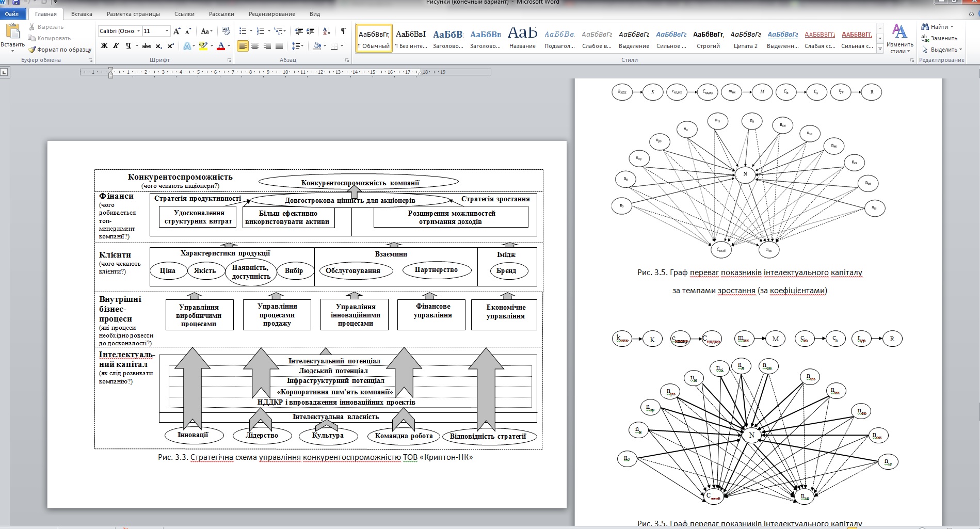Click the yellow text highlight color button
Viewport: 980px width, 529px height.
click(x=203, y=46)
